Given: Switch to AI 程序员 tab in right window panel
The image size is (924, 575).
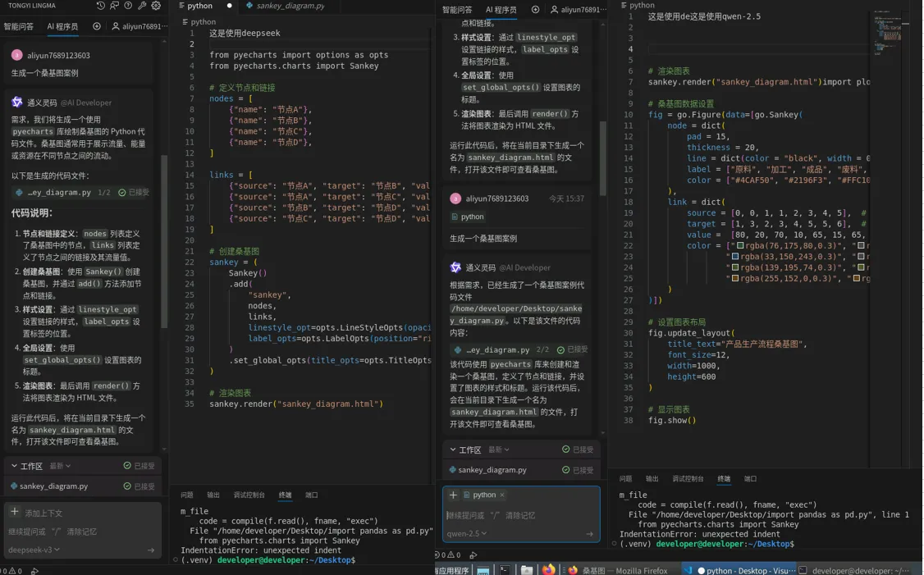Looking at the screenshot, I should click(501, 9).
